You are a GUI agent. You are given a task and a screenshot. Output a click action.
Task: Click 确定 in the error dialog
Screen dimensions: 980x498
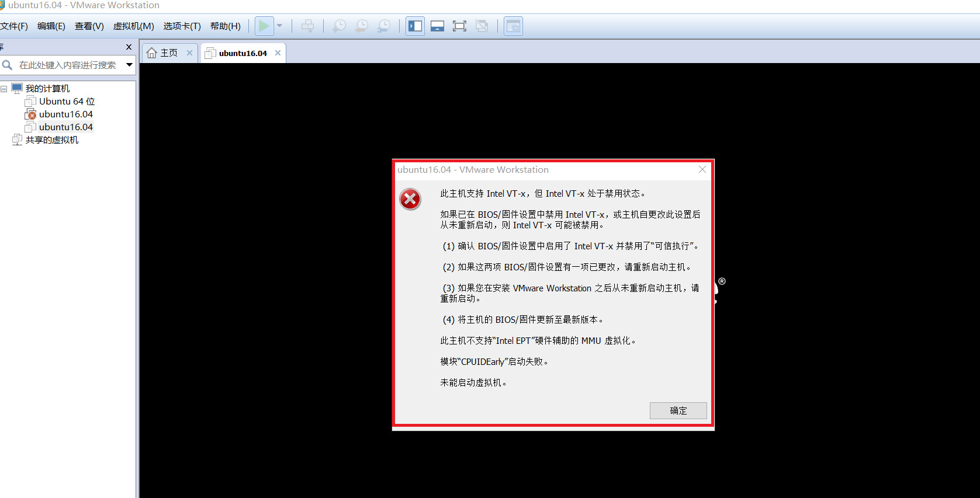coord(678,410)
